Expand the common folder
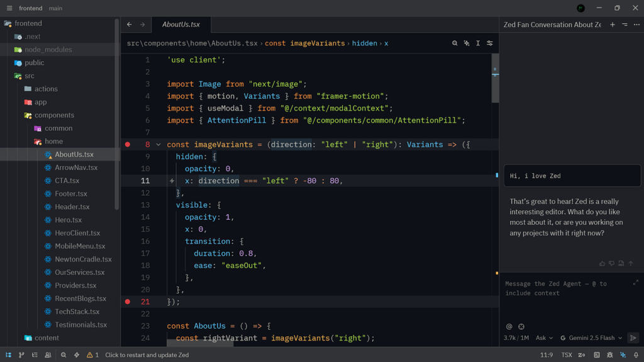Image resolution: width=644 pixels, height=362 pixels. pos(58,128)
